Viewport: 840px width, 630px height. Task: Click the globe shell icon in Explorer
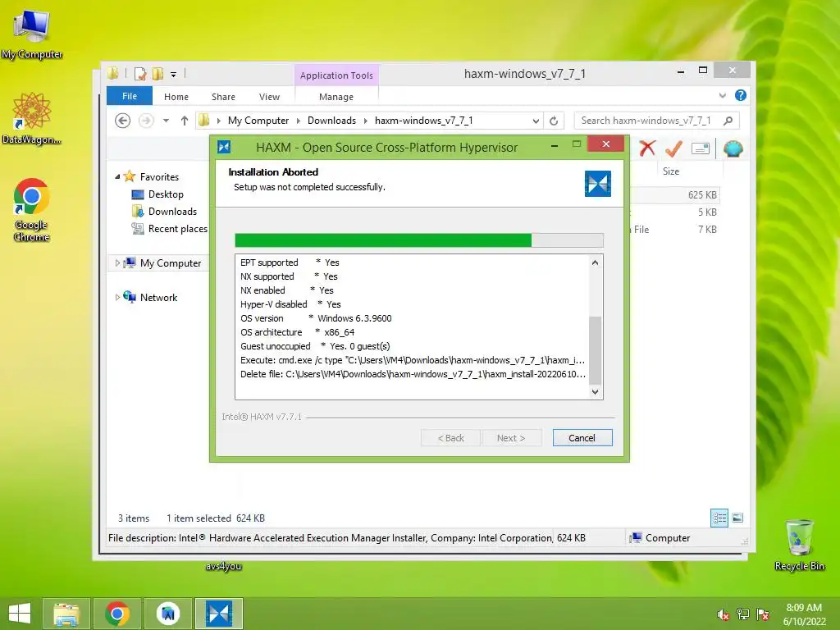point(733,148)
